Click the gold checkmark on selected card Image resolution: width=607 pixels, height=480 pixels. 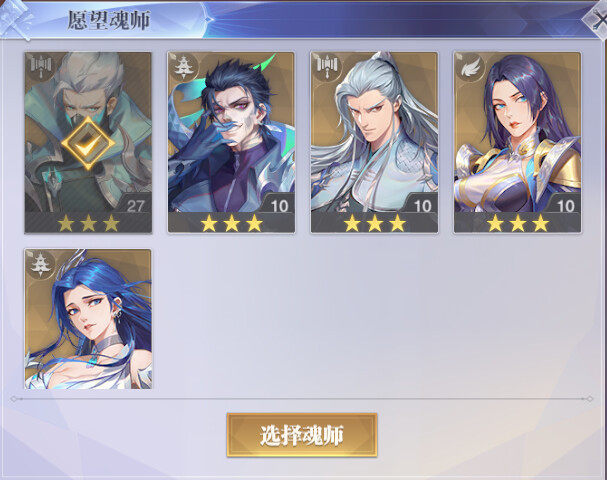click(x=88, y=143)
